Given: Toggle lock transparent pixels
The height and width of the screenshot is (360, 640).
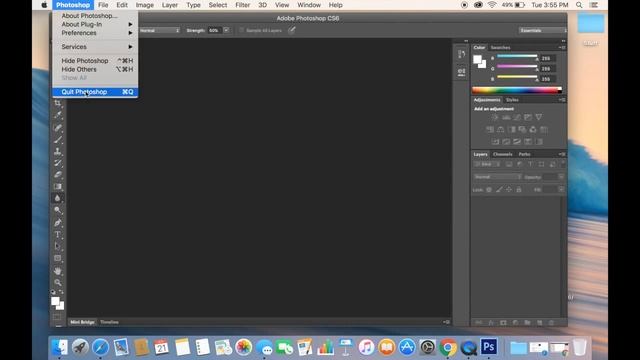Looking at the screenshot, I should [489, 190].
